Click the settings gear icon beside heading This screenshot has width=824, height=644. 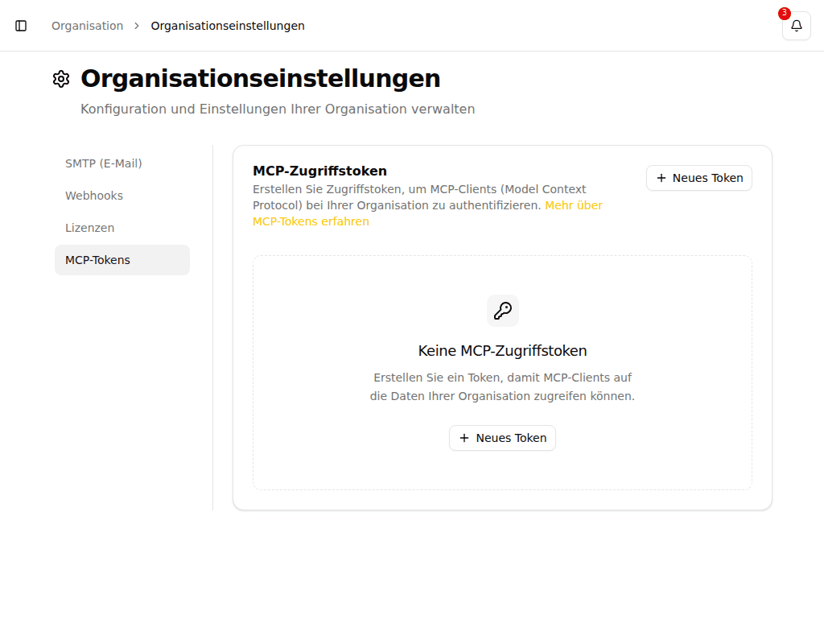pyautogui.click(x=61, y=79)
